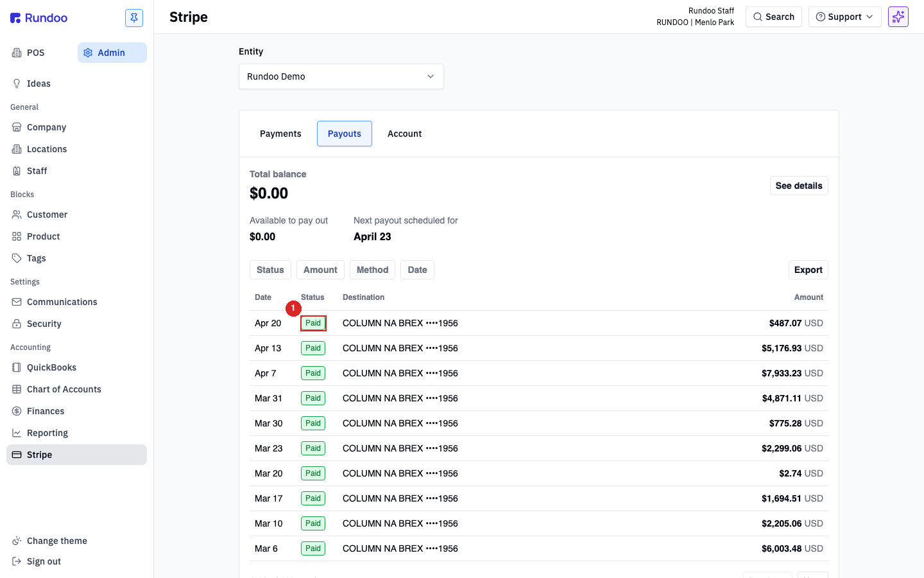The height and width of the screenshot is (578, 924).
Task: Click the Search button
Action: pyautogui.click(x=774, y=17)
